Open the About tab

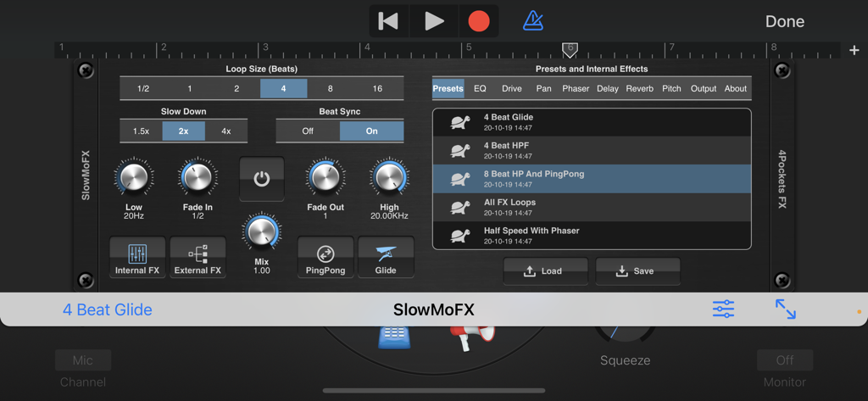(735, 89)
